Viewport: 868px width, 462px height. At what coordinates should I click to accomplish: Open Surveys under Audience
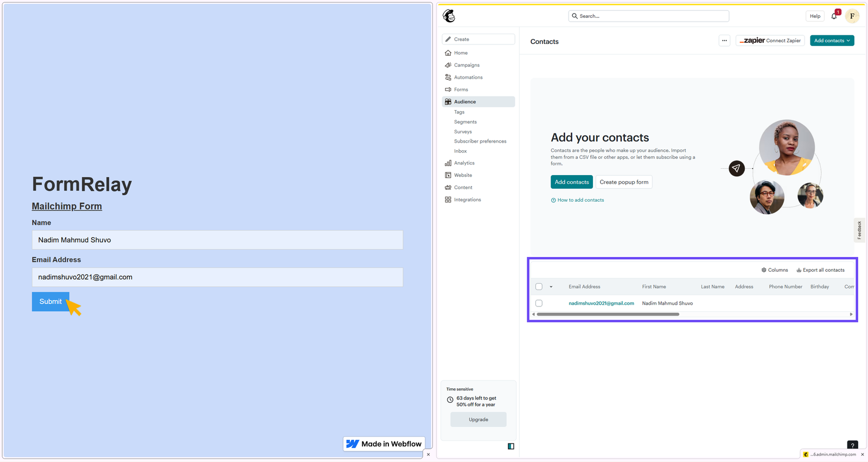click(463, 132)
